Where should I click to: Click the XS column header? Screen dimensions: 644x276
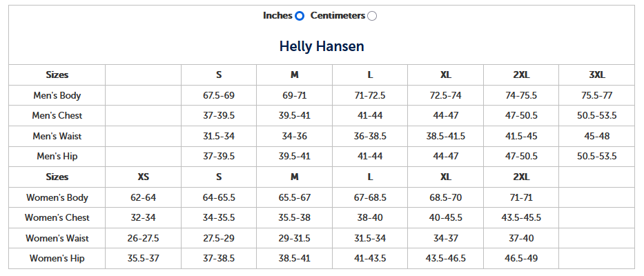(143, 177)
